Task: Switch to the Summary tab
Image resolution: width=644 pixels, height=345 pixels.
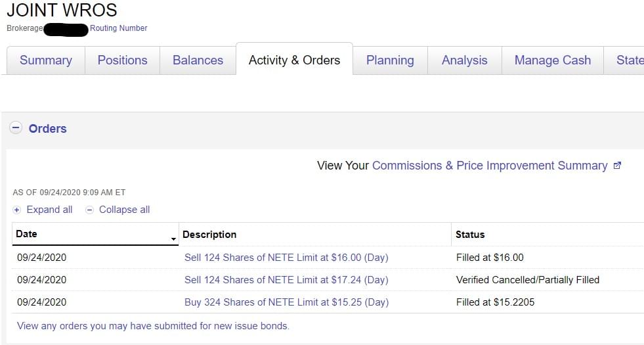Action: pyautogui.click(x=45, y=60)
